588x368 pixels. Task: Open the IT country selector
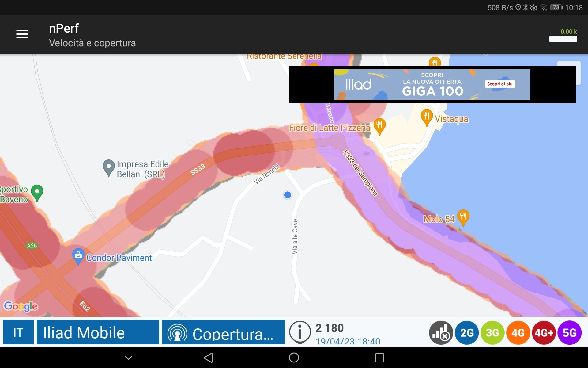[x=18, y=332]
